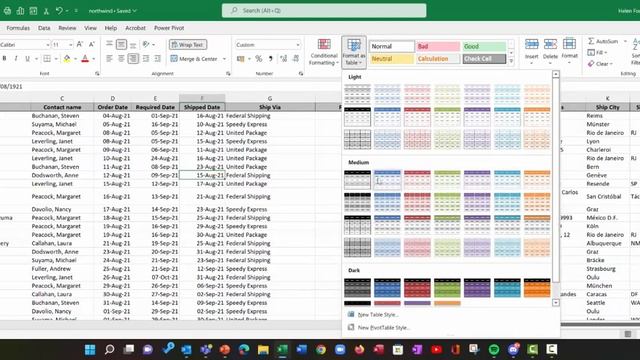640x360 pixels.
Task: Toggle Underline formatting
Action: 27,59
